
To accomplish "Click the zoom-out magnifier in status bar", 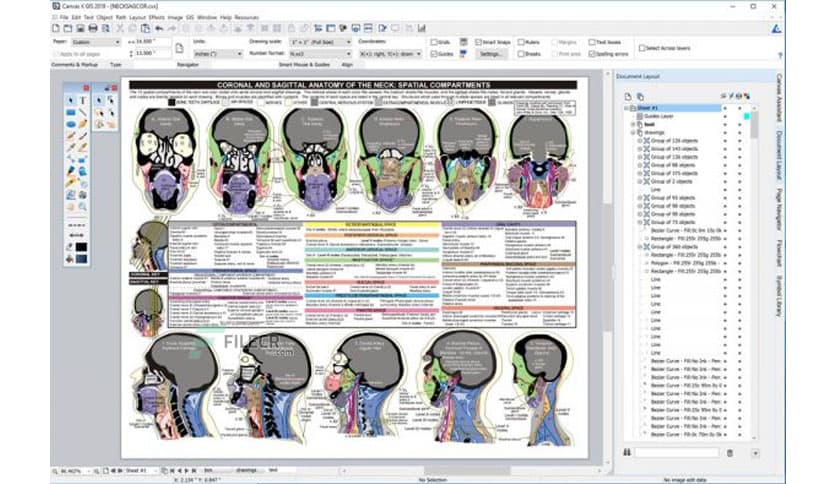I will (55, 471).
